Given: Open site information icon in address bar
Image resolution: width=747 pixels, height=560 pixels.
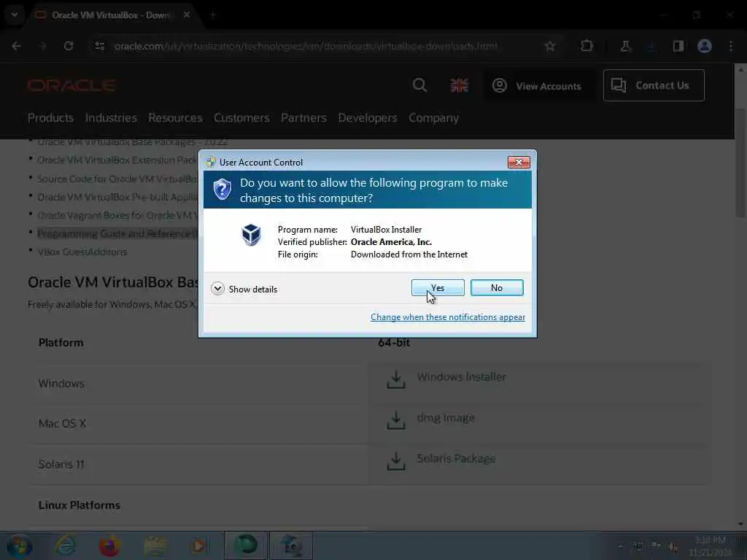Looking at the screenshot, I should (x=99, y=46).
